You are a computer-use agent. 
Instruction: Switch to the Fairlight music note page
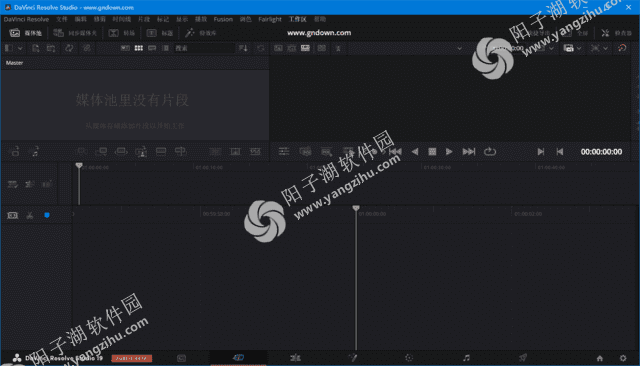466,358
